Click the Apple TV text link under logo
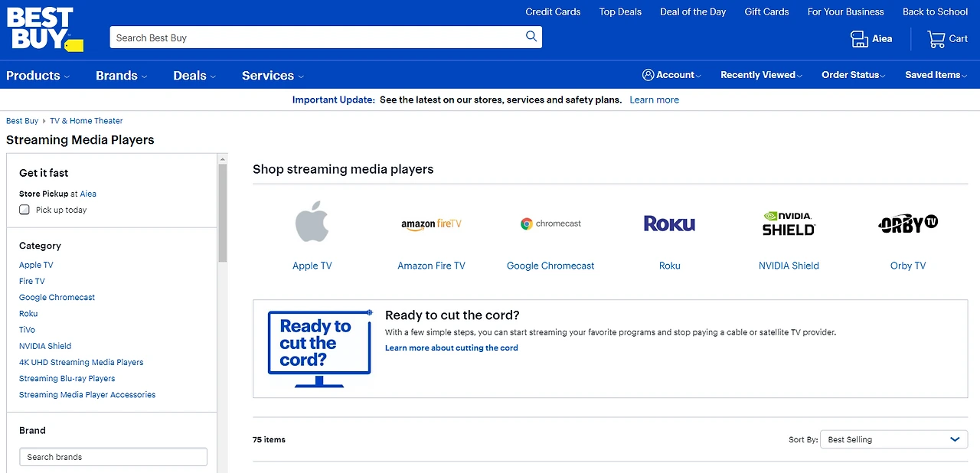980x473 pixels. click(312, 266)
